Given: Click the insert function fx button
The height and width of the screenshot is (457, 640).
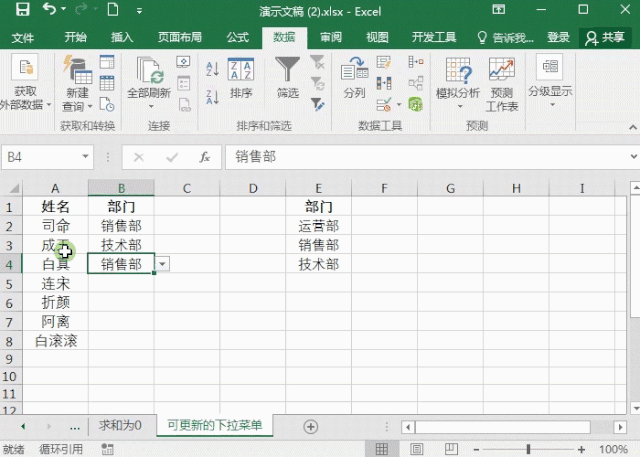Looking at the screenshot, I should pos(204,157).
